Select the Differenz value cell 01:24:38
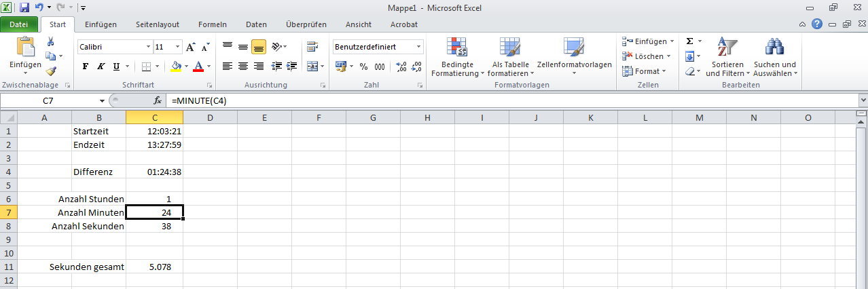868x289 pixels. click(154, 172)
